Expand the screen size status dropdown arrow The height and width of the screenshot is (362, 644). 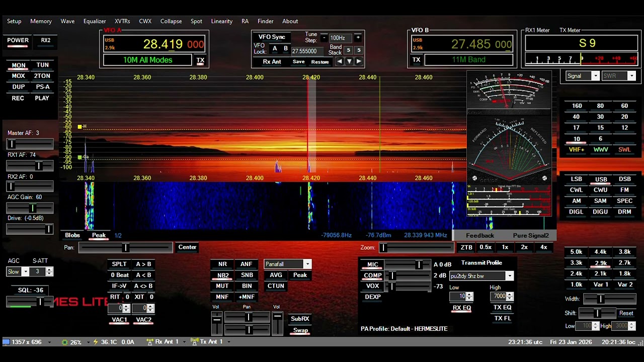tap(49, 342)
